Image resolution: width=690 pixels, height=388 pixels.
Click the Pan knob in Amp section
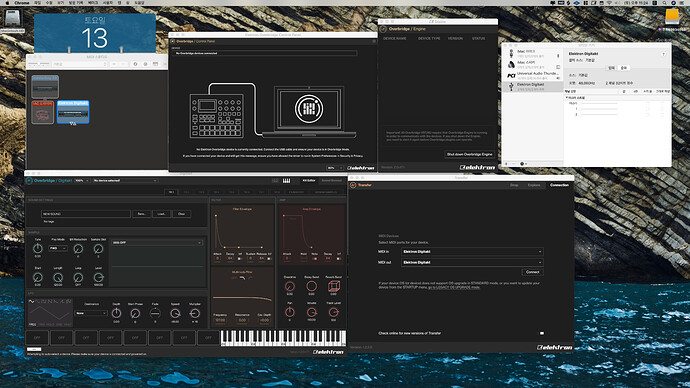(290, 312)
